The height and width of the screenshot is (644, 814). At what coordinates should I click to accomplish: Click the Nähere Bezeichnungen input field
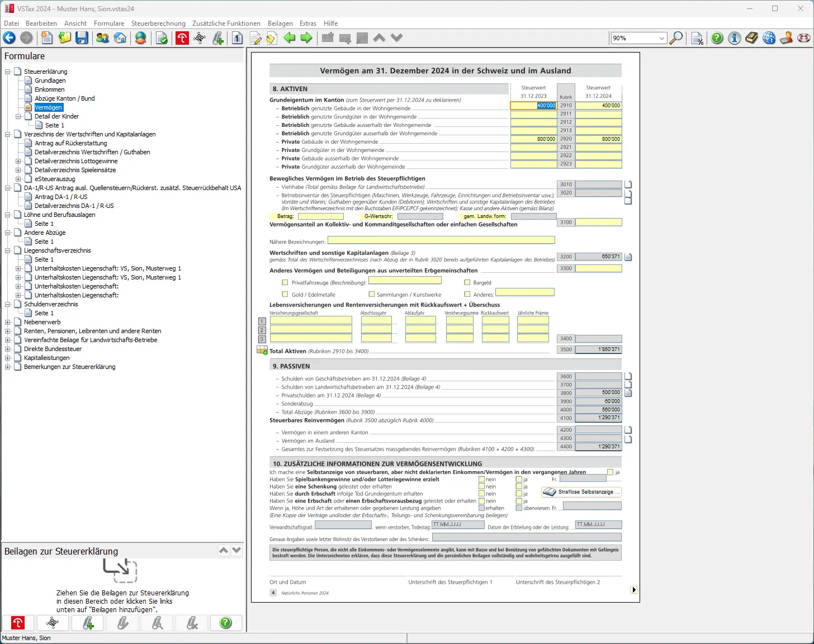(441, 240)
